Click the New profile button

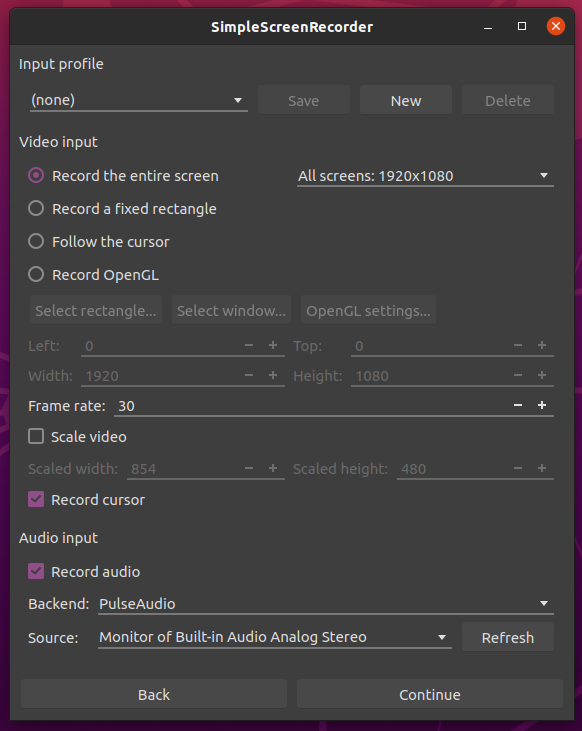pos(406,100)
